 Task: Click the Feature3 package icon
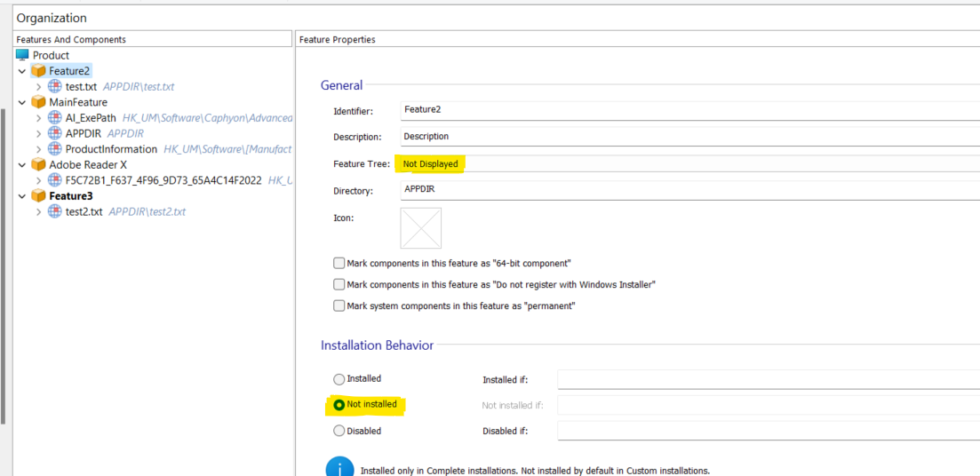tap(38, 195)
